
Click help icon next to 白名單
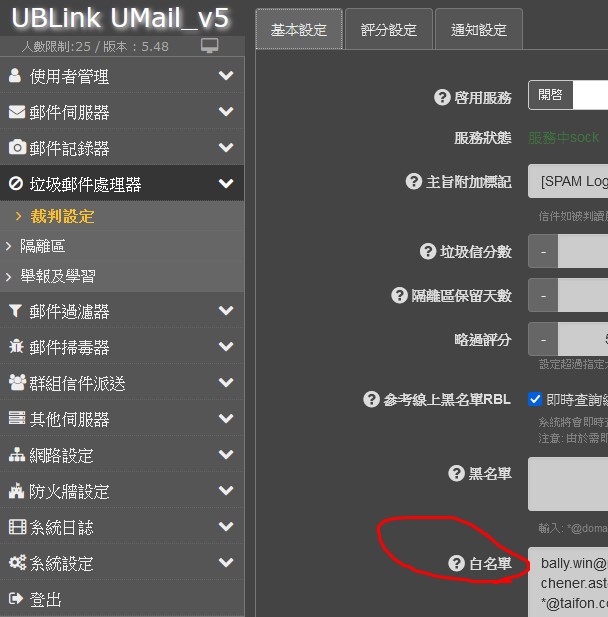(456, 563)
